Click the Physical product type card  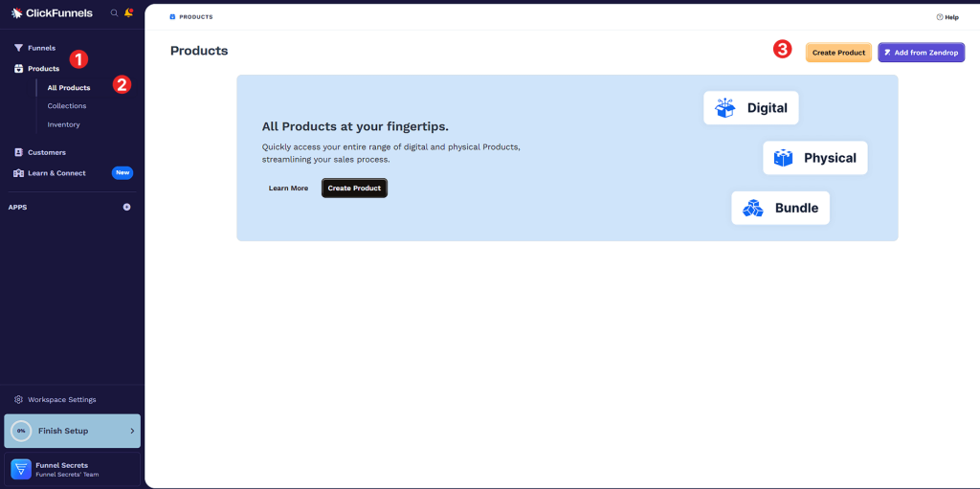click(x=815, y=158)
